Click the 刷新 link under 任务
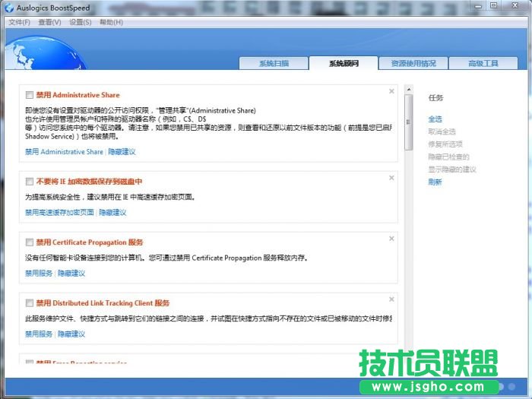The image size is (532, 399). pyautogui.click(x=435, y=182)
